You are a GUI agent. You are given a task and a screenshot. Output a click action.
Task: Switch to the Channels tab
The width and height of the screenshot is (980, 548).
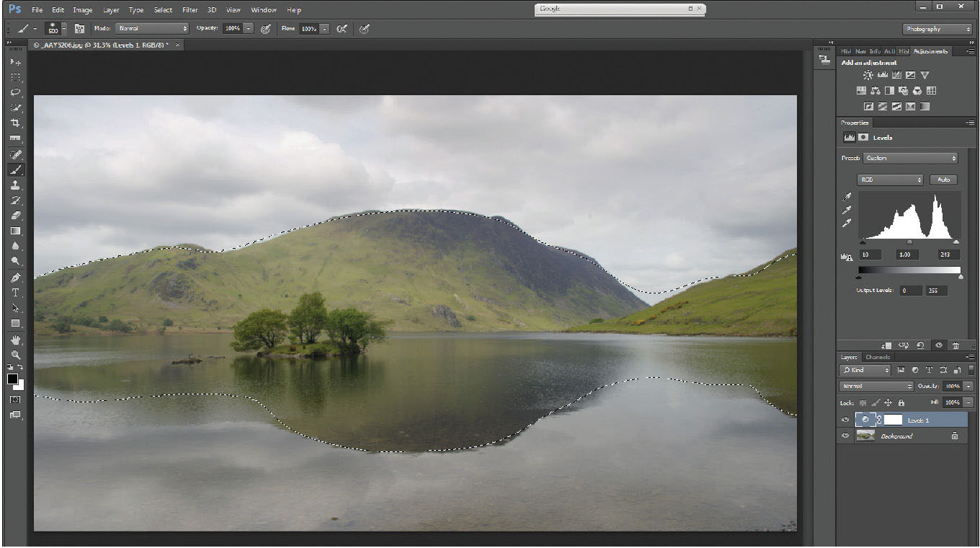pos(878,357)
